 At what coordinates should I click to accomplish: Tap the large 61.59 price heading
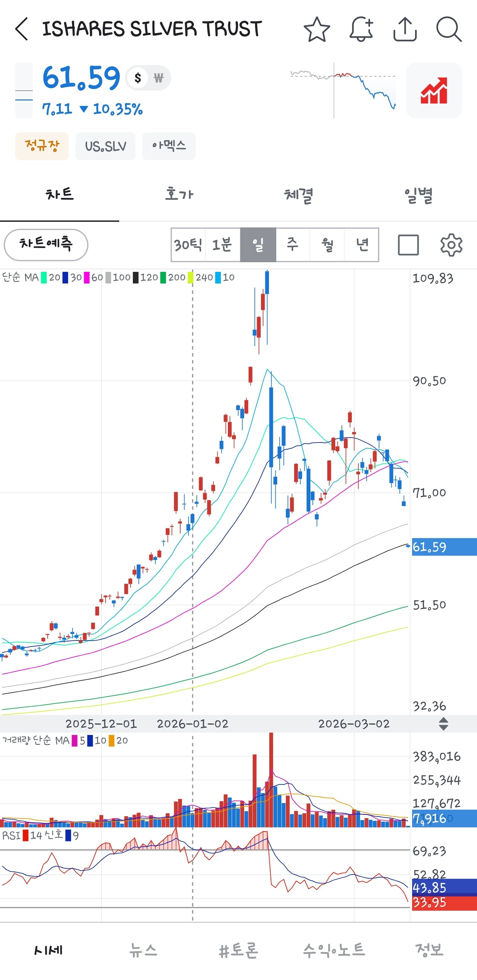tap(81, 78)
